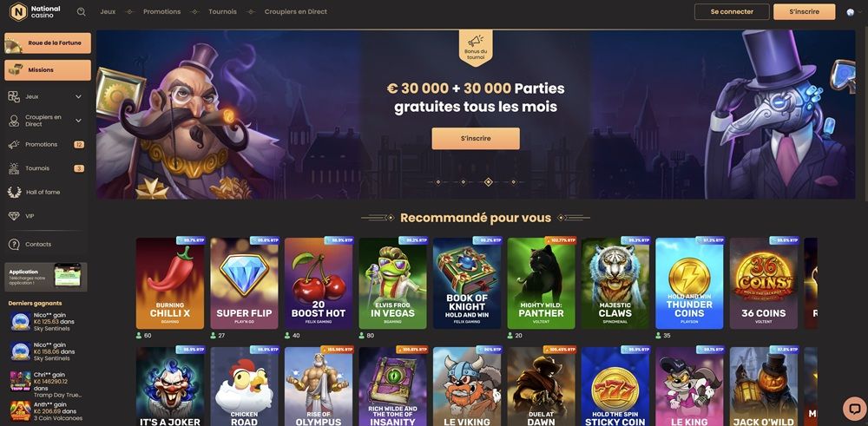Select the third banner carousel dot
868x426 pixels.
(x=488, y=182)
